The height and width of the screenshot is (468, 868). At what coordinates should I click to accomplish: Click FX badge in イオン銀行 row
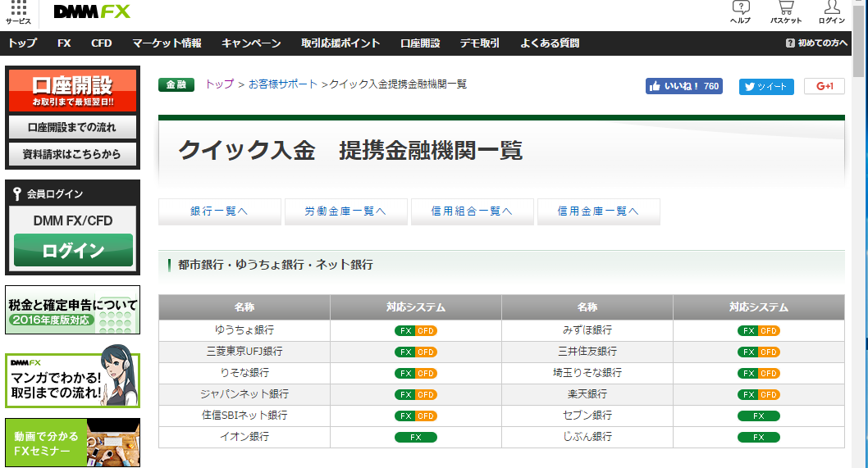pyautogui.click(x=416, y=437)
